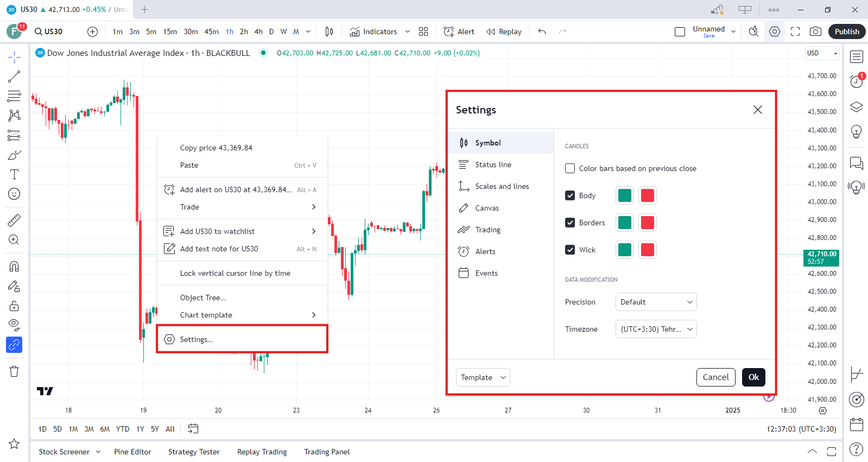The height and width of the screenshot is (462, 868).
Task: Expand the USD currency selector
Action: (x=822, y=53)
